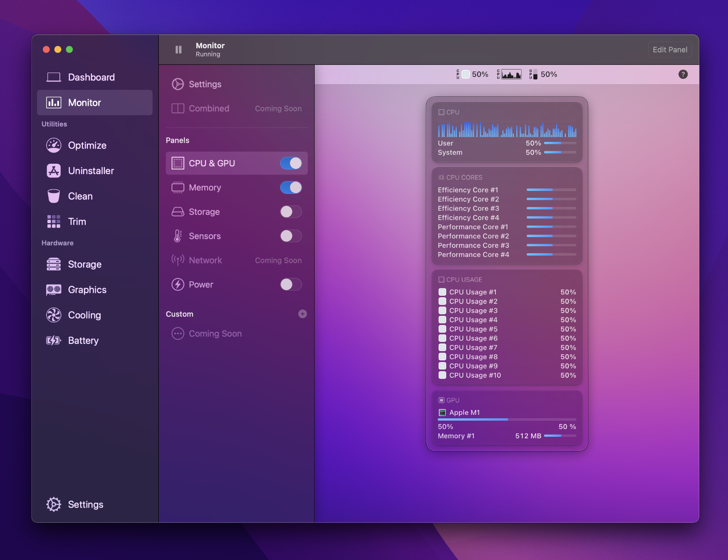Click the Apple M1 GPU usage bar

point(507,419)
